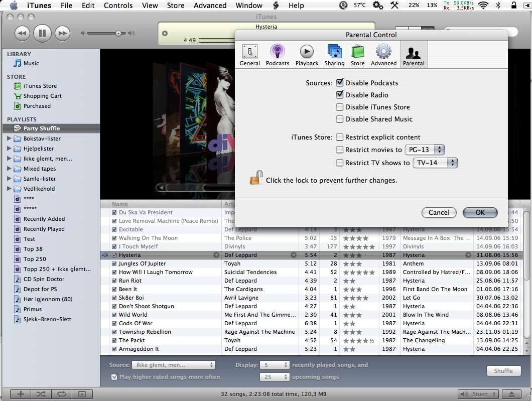This screenshot has height=401, width=532.
Task: Uncheck the song Jungles Of Jupiter
Action: pyautogui.click(x=114, y=263)
